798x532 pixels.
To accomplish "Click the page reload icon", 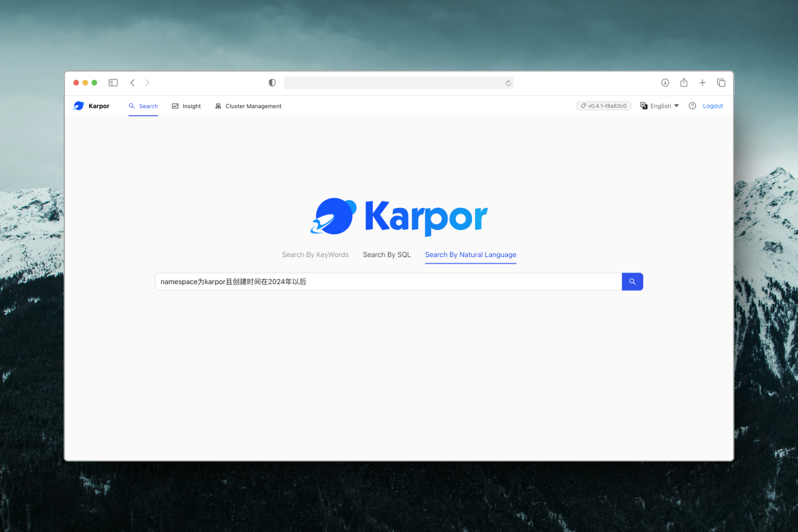I will pos(508,83).
